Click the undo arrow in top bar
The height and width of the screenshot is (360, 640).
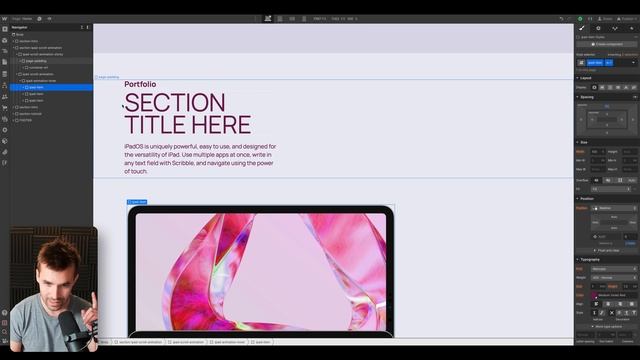click(561, 19)
